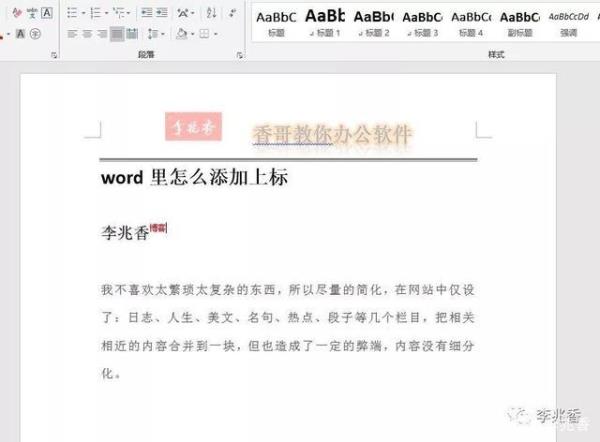Image resolution: width=600 pixels, height=442 pixels.
Task: Apply the 标题 1 style
Action: [325, 24]
